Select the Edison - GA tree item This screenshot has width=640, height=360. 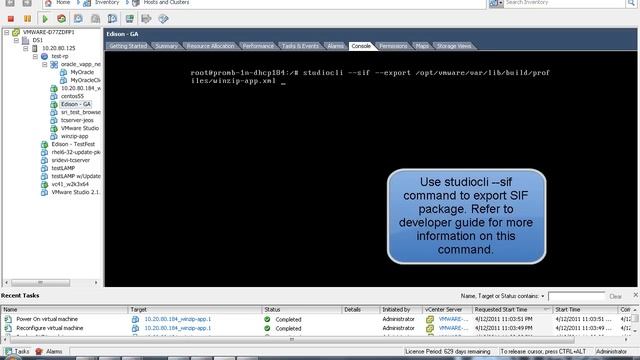coord(76,104)
